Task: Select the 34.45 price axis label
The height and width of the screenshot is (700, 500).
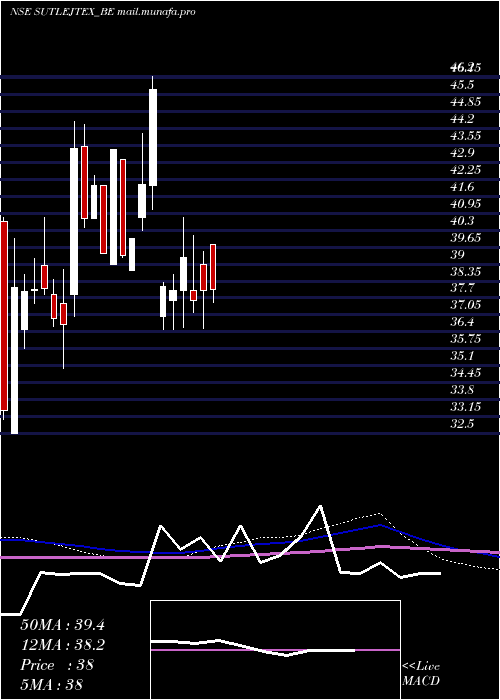Action: coord(466,373)
